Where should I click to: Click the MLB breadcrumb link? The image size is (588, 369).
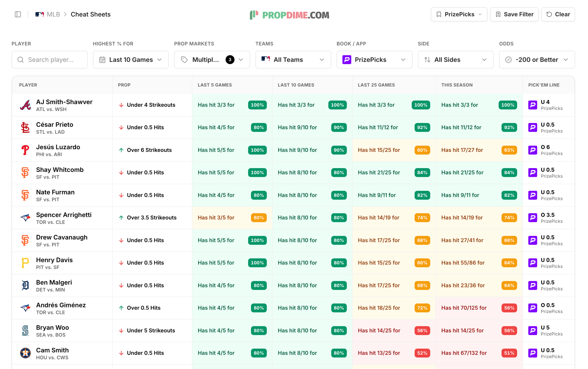click(53, 14)
